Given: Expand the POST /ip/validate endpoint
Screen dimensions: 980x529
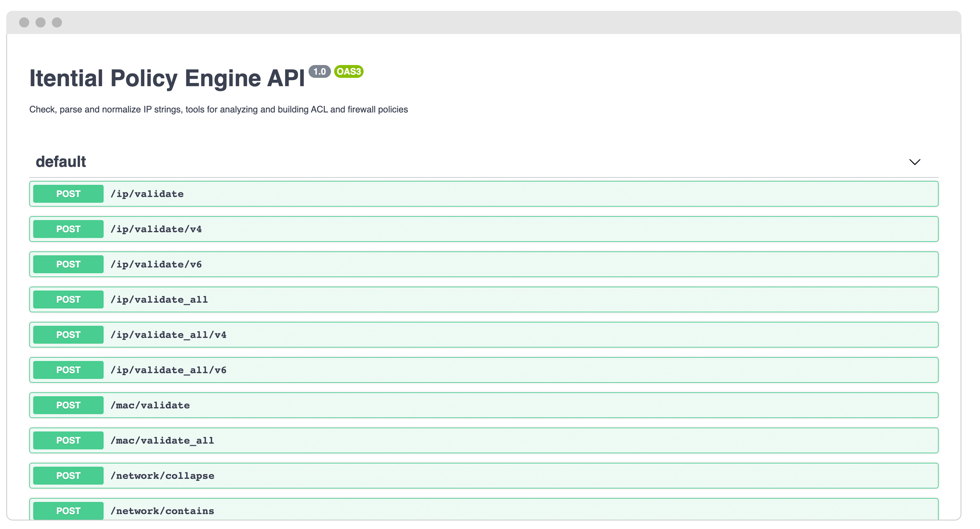Looking at the screenshot, I should pos(483,194).
